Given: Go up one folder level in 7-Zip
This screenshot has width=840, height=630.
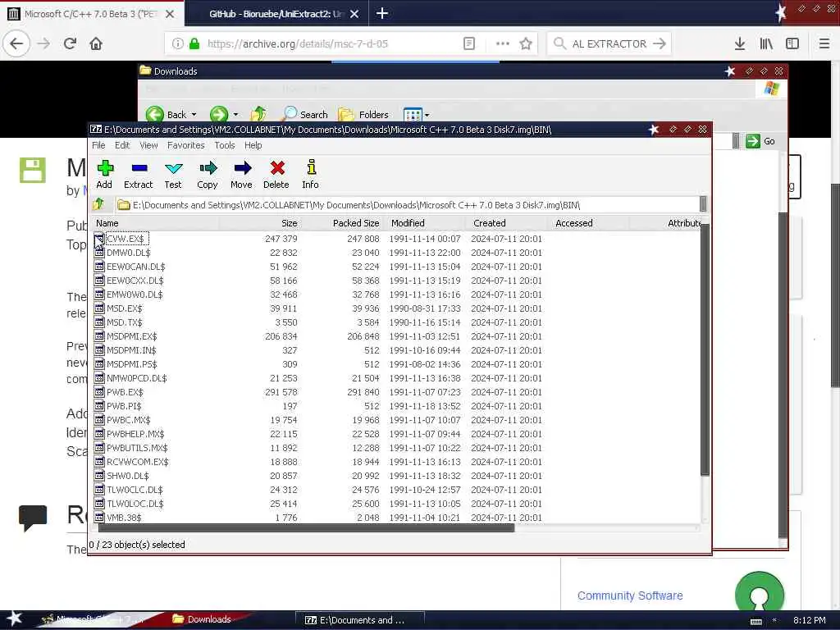Looking at the screenshot, I should [98, 204].
